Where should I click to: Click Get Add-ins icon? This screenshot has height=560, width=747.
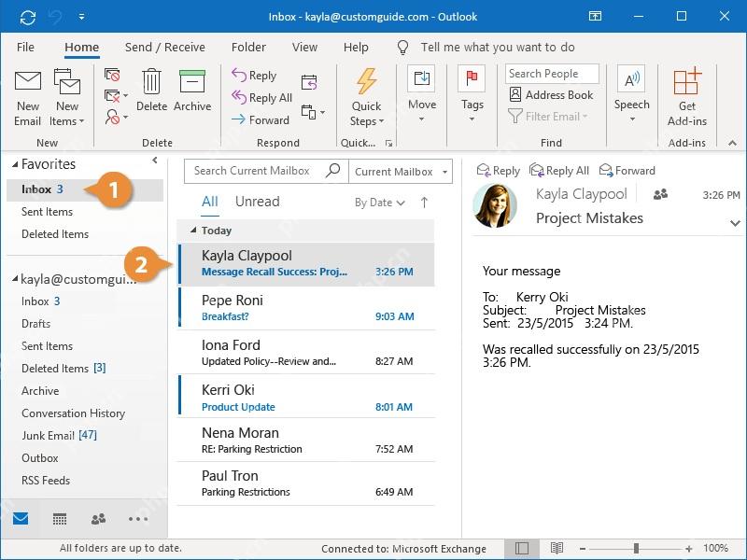(x=687, y=82)
